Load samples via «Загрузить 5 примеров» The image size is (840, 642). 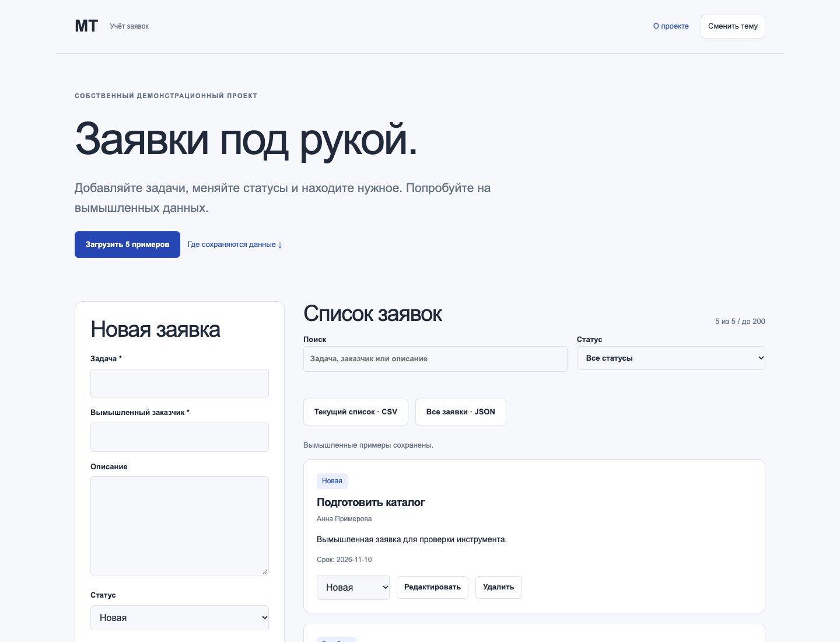coord(127,245)
